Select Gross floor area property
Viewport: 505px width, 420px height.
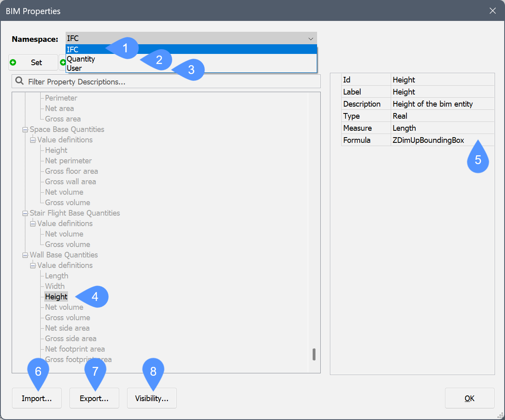tap(71, 171)
